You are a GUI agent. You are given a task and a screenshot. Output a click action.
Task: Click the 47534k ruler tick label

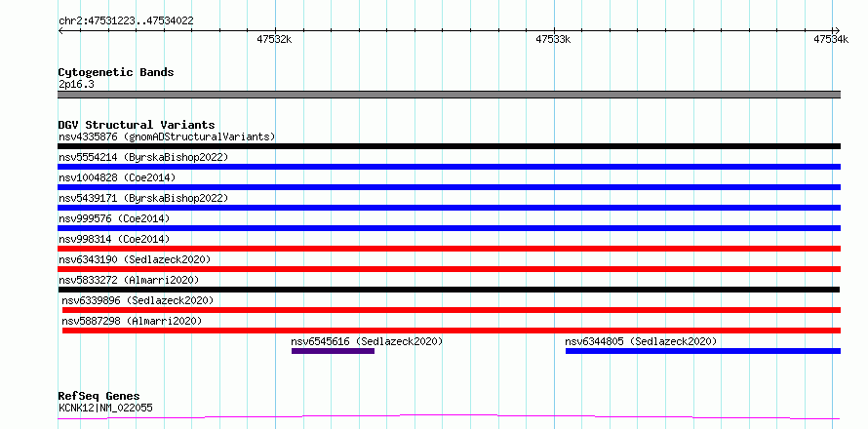pos(830,39)
